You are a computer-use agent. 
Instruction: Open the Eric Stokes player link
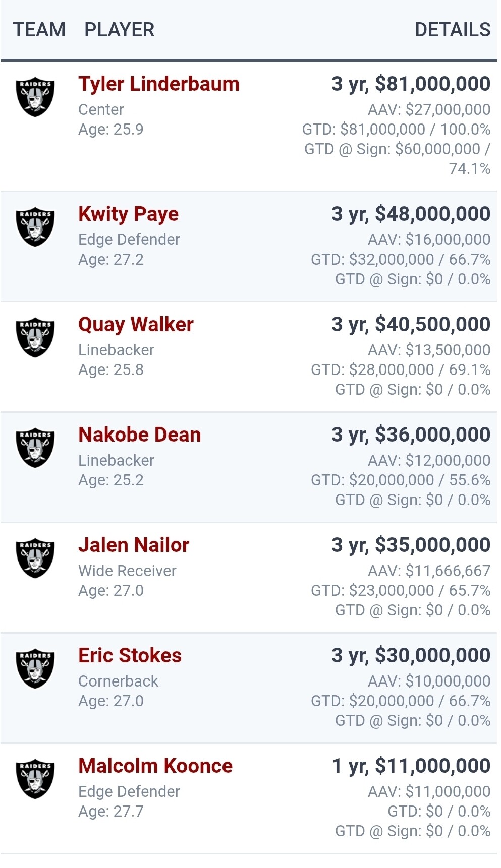click(x=130, y=656)
